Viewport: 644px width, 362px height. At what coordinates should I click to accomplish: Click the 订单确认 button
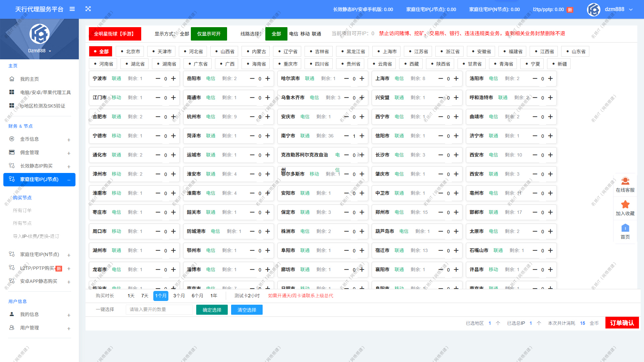pos(622,323)
